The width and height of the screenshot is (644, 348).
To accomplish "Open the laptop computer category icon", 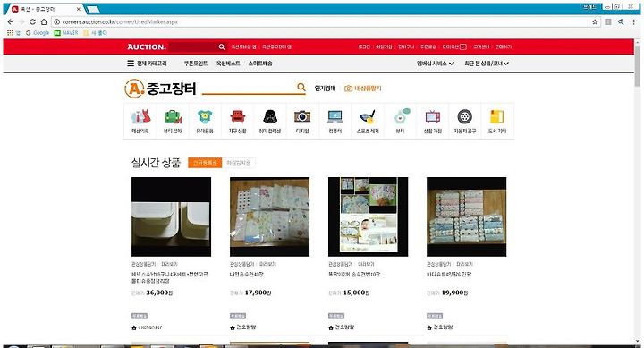I will (335, 116).
